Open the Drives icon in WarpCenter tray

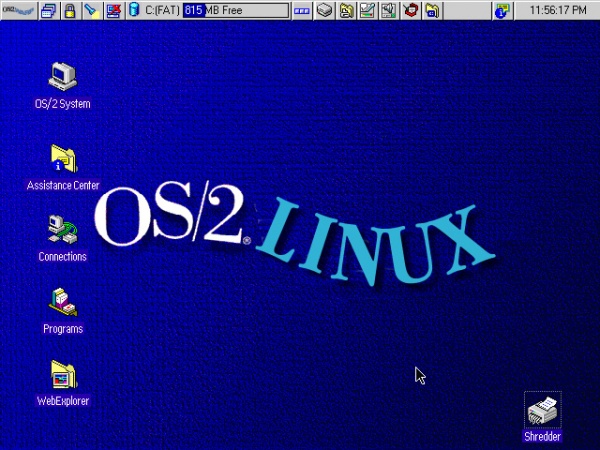click(324, 10)
